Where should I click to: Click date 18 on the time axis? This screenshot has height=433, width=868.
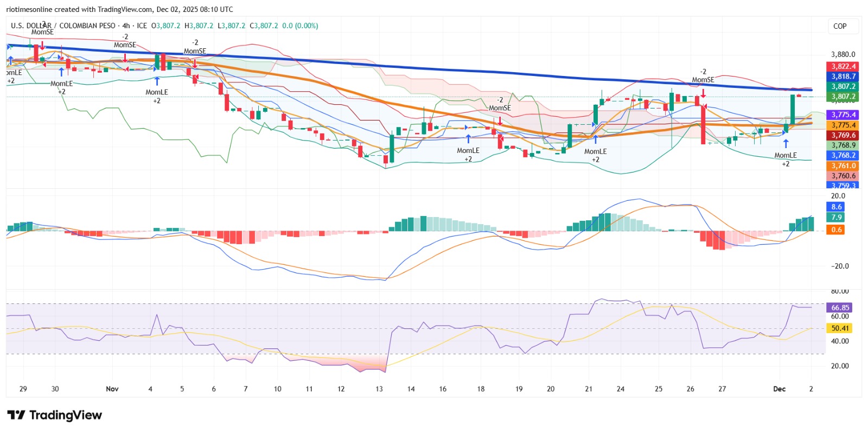coord(481,389)
